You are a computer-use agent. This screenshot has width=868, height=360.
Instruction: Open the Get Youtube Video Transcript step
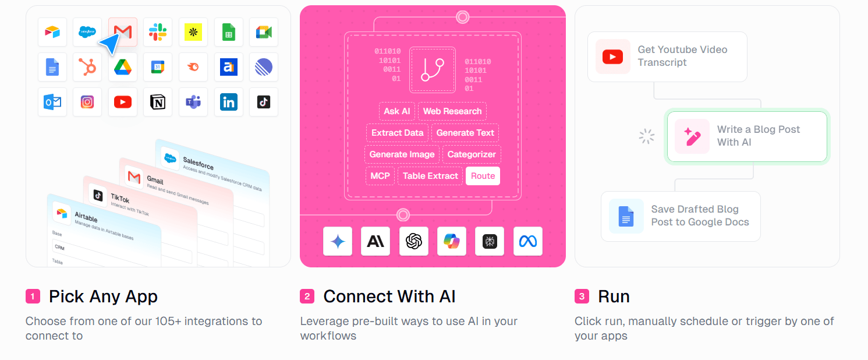pos(667,57)
